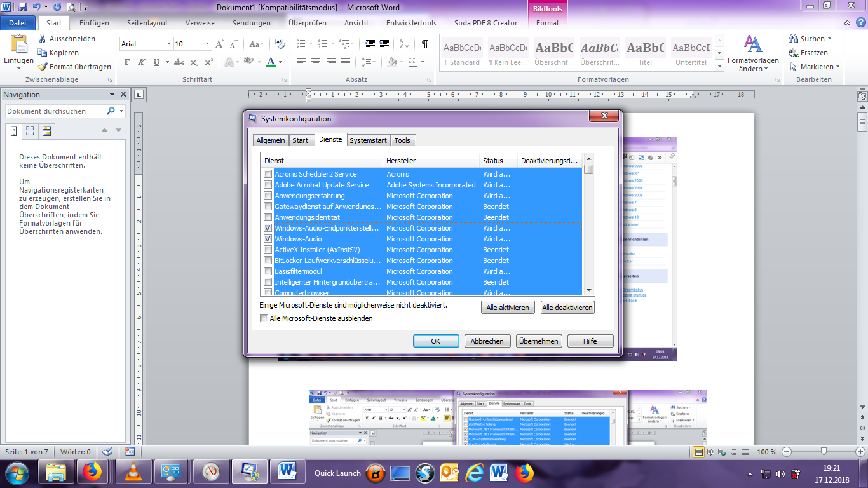Switch to the Seitenlayout ribbon tab

click(147, 23)
